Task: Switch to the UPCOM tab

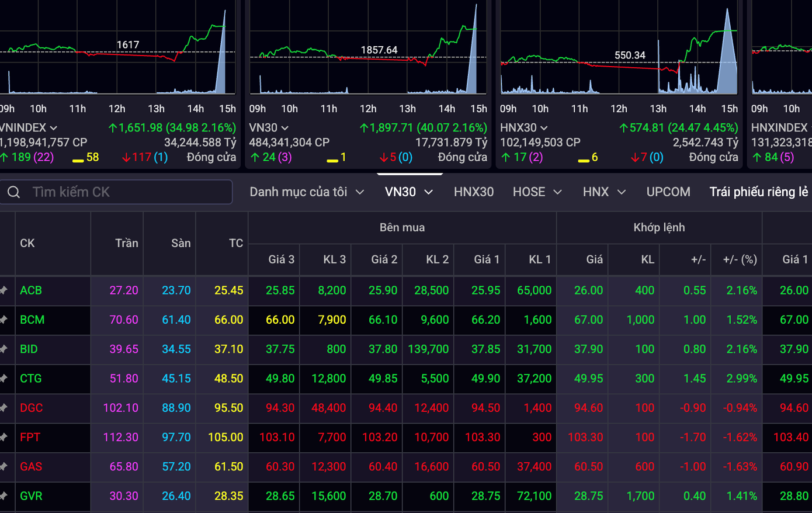Action: click(668, 192)
